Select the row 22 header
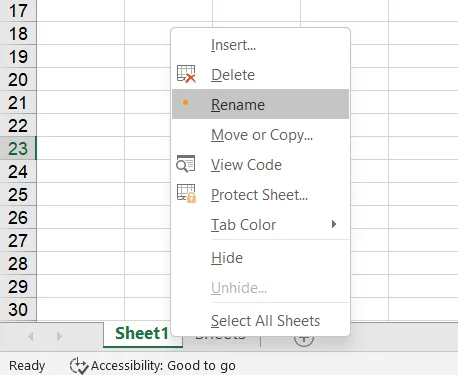This screenshot has width=458, height=375. click(x=18, y=125)
